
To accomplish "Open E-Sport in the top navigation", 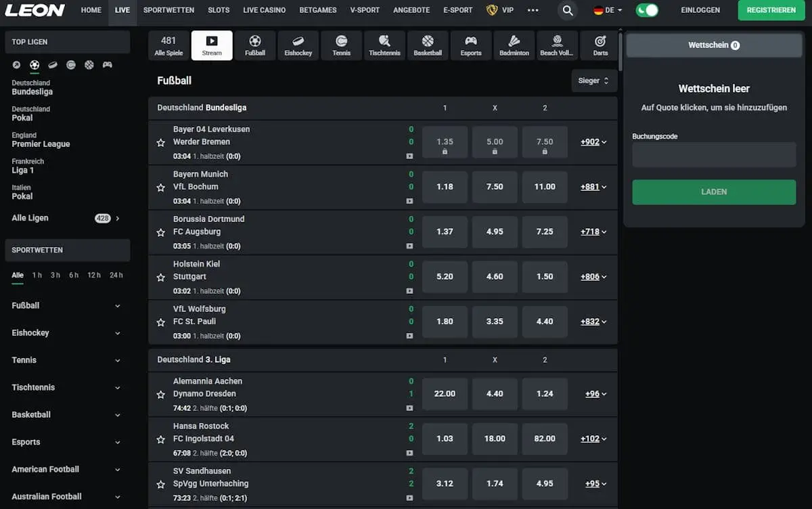I will (458, 10).
